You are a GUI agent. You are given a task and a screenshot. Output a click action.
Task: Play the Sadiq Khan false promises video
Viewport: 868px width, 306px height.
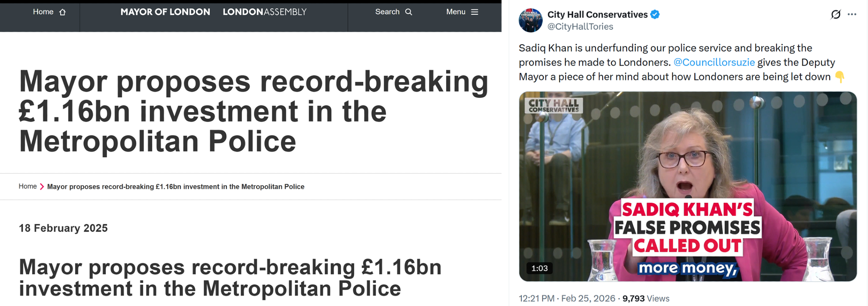click(688, 186)
